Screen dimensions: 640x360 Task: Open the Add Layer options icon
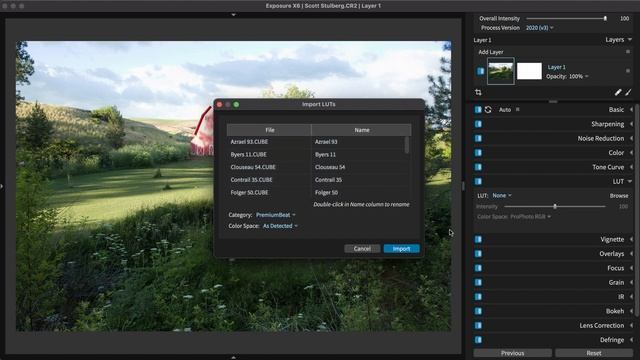click(x=628, y=52)
